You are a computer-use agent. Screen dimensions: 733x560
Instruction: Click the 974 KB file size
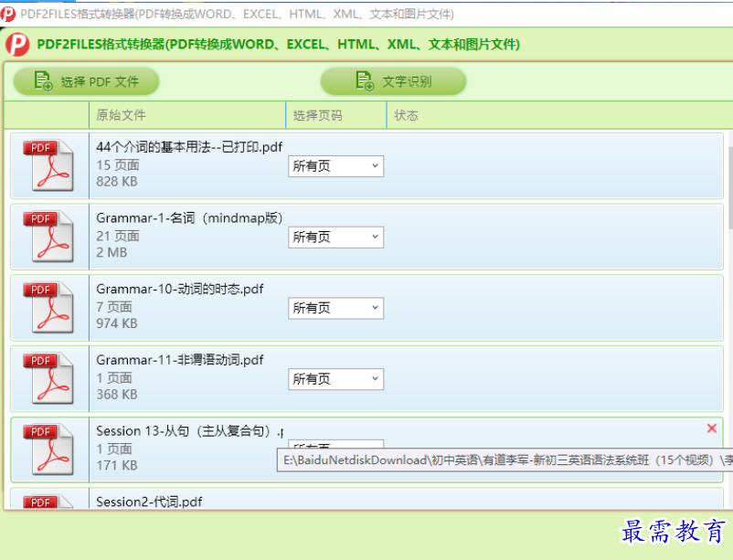[x=117, y=323]
